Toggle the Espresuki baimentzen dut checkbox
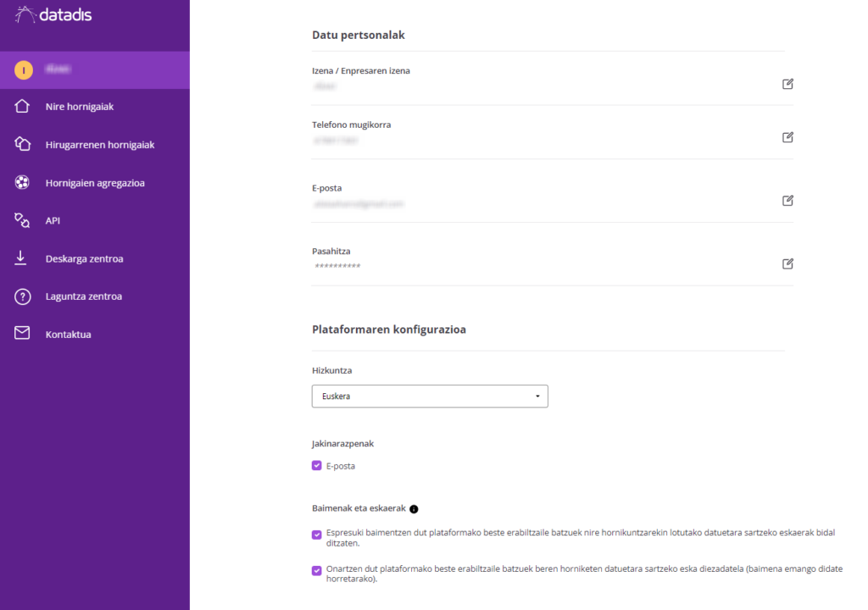The height and width of the screenshot is (610, 868). [317, 534]
